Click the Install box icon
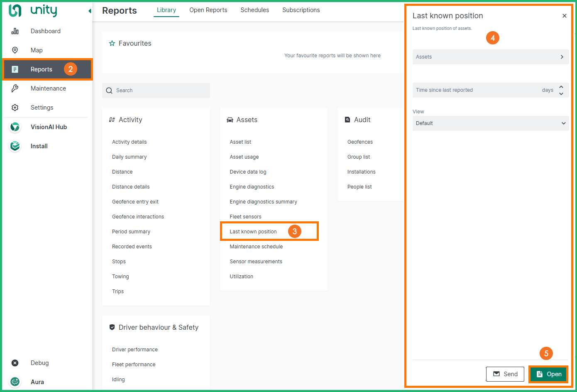The height and width of the screenshot is (392, 577). (15, 146)
